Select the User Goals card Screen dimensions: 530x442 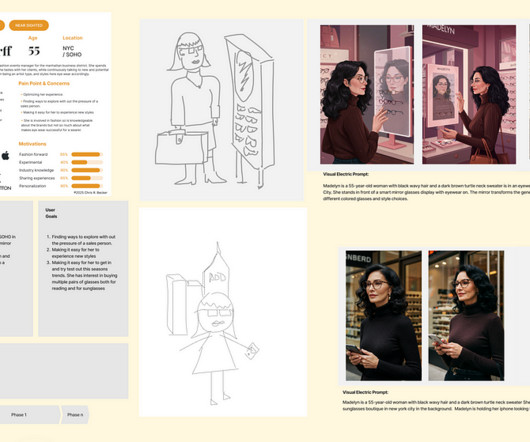click(83, 269)
